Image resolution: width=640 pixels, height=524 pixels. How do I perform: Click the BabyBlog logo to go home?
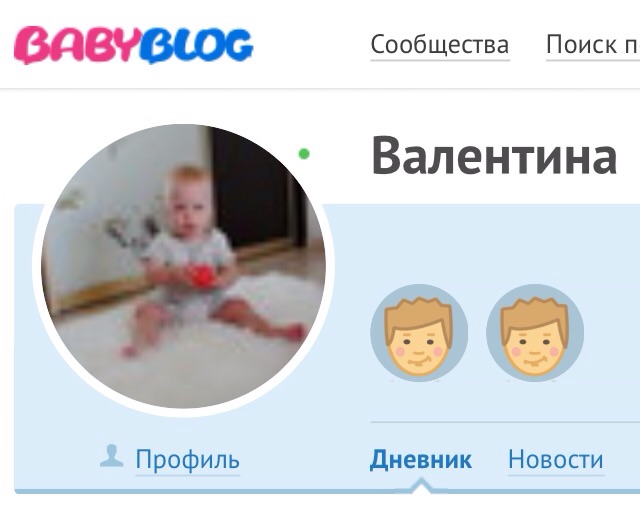click(133, 45)
